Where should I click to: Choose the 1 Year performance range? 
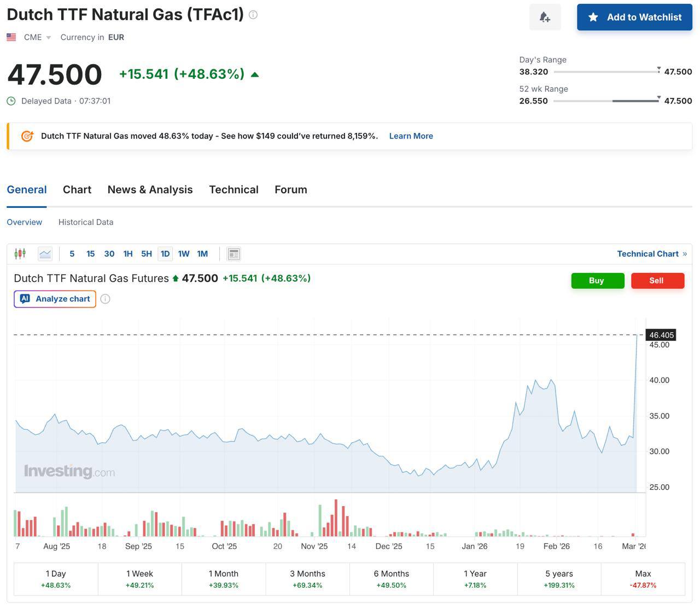pyautogui.click(x=475, y=579)
